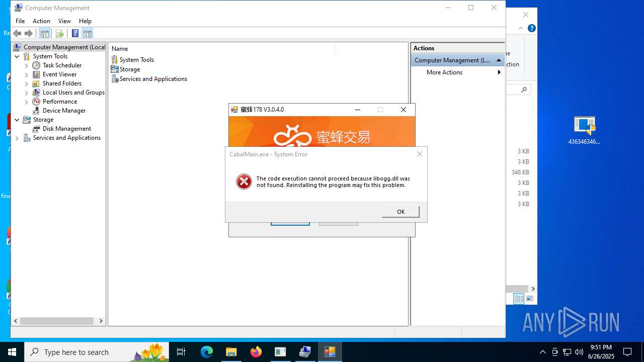Open File Explorer from the taskbar
The image size is (644, 362).
(231, 352)
